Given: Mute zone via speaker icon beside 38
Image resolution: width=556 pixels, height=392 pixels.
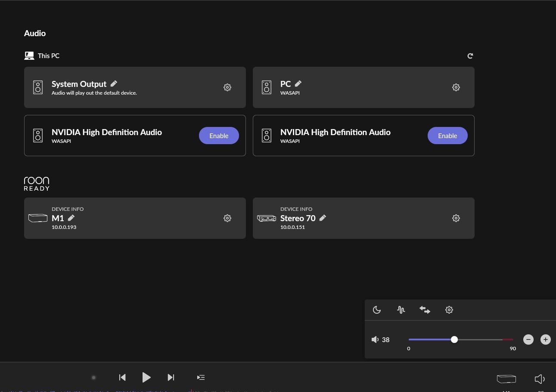Looking at the screenshot, I should (x=375, y=340).
